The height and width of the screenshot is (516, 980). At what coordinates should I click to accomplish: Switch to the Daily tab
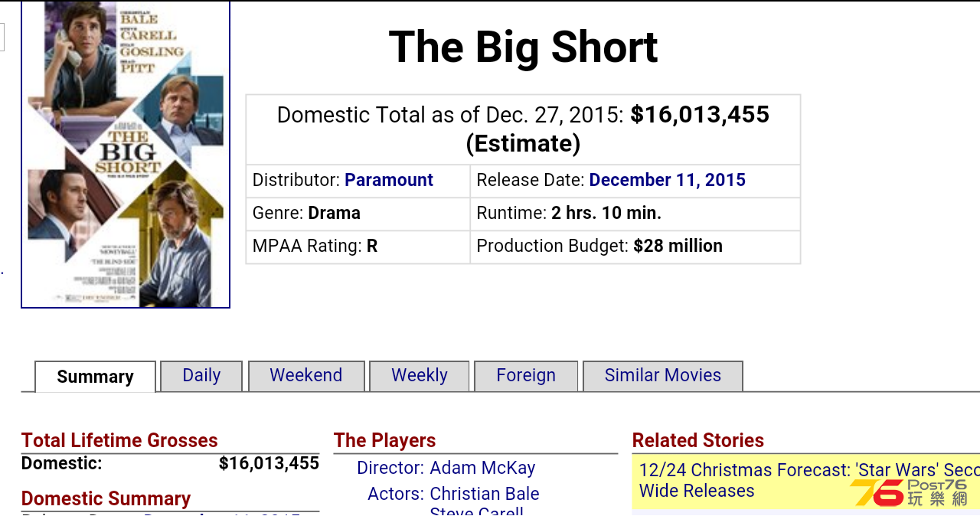201,376
